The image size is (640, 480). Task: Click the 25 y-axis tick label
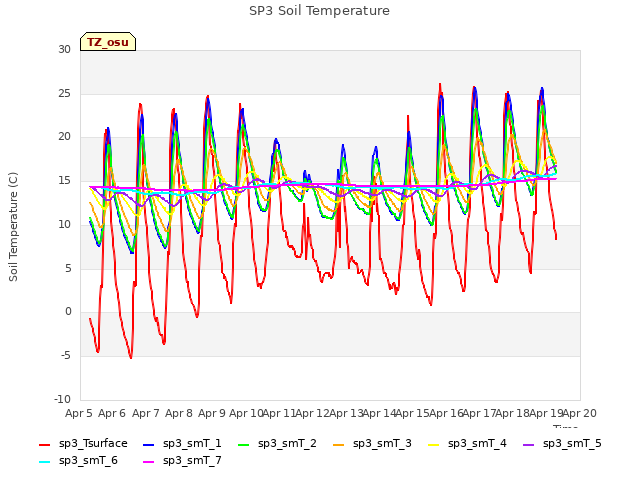tap(64, 93)
